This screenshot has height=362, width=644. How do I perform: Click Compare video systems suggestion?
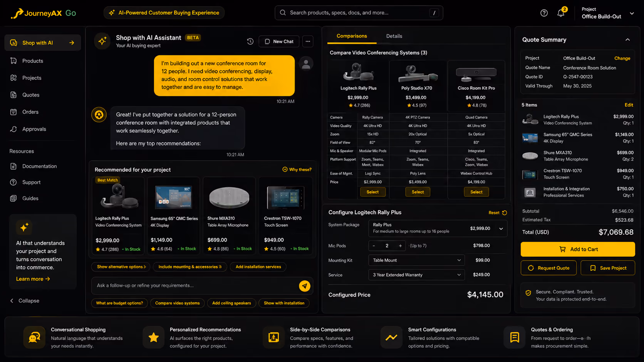(178, 303)
